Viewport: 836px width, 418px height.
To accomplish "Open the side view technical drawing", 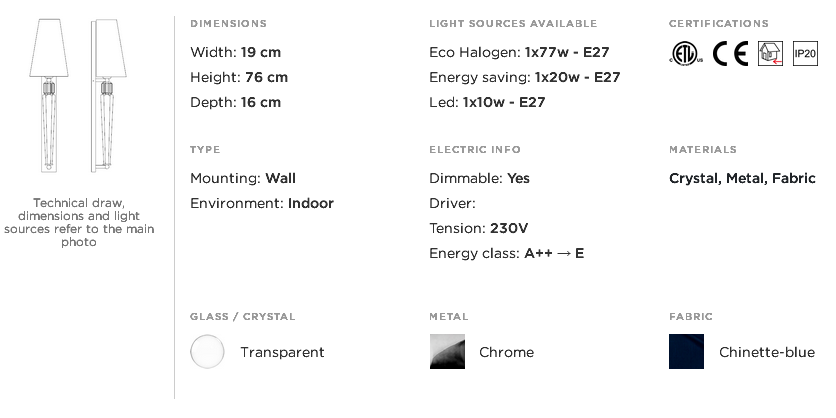I will [108, 95].
